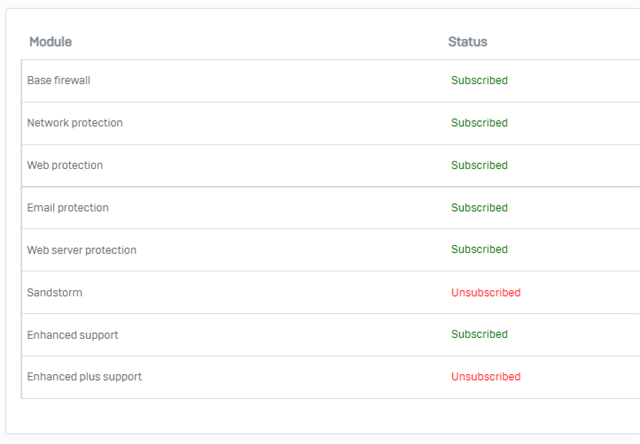Select the Web protection module

(x=65, y=165)
